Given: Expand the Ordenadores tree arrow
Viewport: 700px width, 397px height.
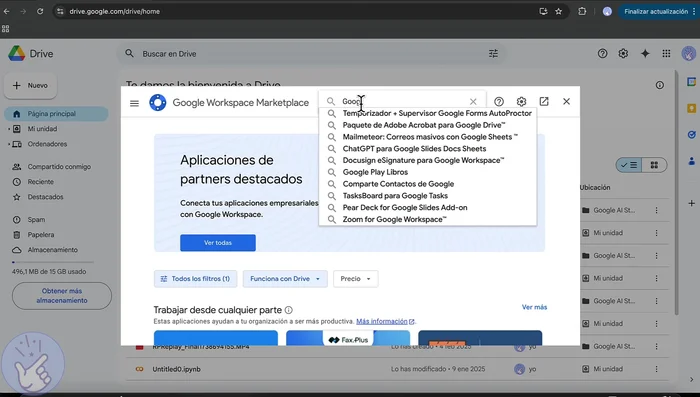Looking at the screenshot, I should pos(8,144).
